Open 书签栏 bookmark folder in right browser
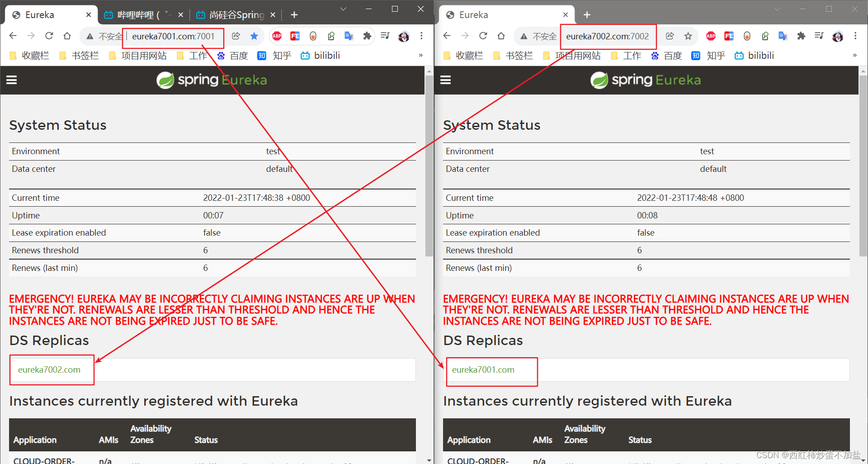868x464 pixels. point(513,55)
